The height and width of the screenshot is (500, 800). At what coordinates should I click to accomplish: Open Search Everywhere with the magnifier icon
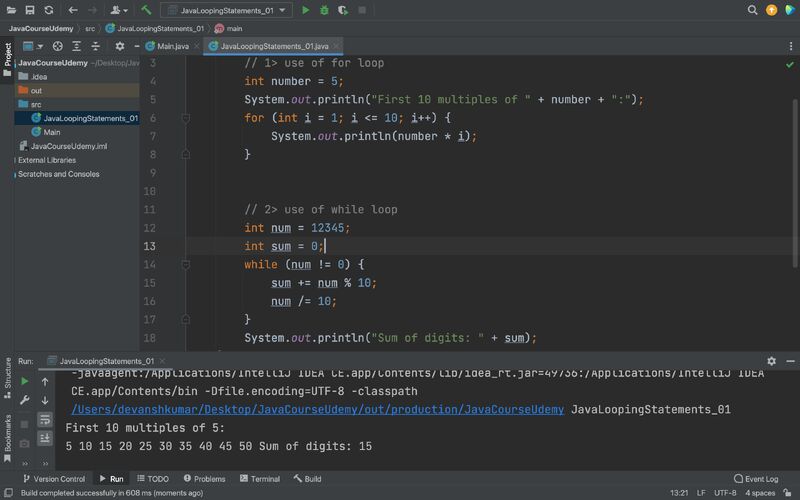pyautogui.click(x=753, y=10)
